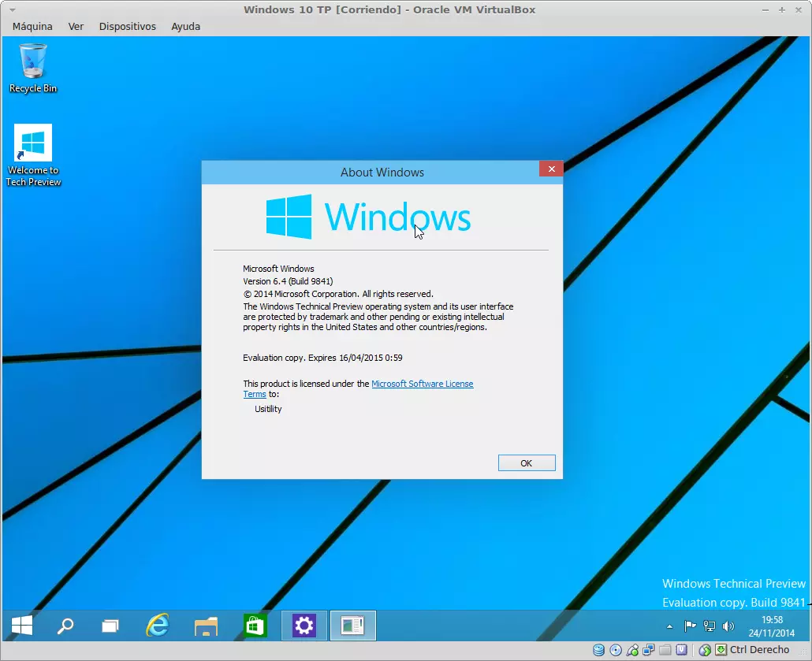Click the Search magnifier on the taskbar
Image resolution: width=812 pixels, height=661 pixels.
click(x=66, y=626)
